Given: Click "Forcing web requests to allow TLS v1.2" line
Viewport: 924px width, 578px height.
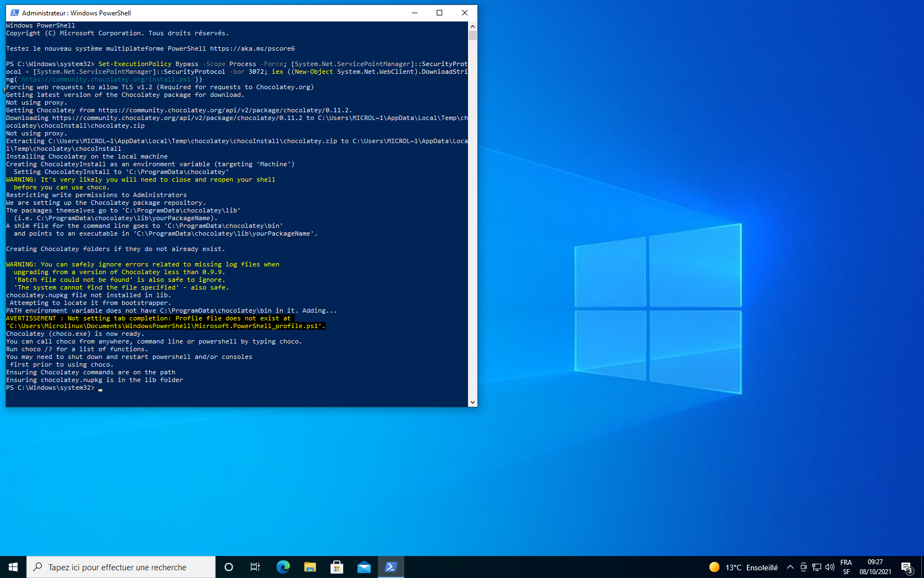Looking at the screenshot, I should tap(160, 88).
